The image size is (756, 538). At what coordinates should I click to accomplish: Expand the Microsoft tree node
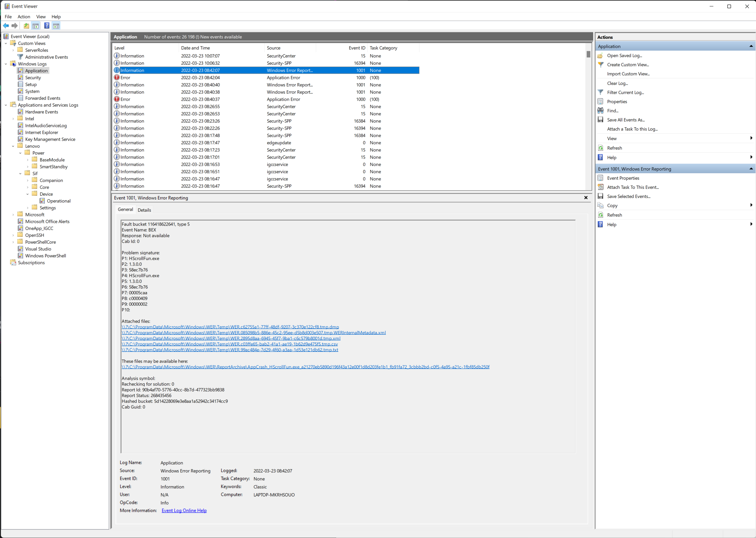coord(13,214)
